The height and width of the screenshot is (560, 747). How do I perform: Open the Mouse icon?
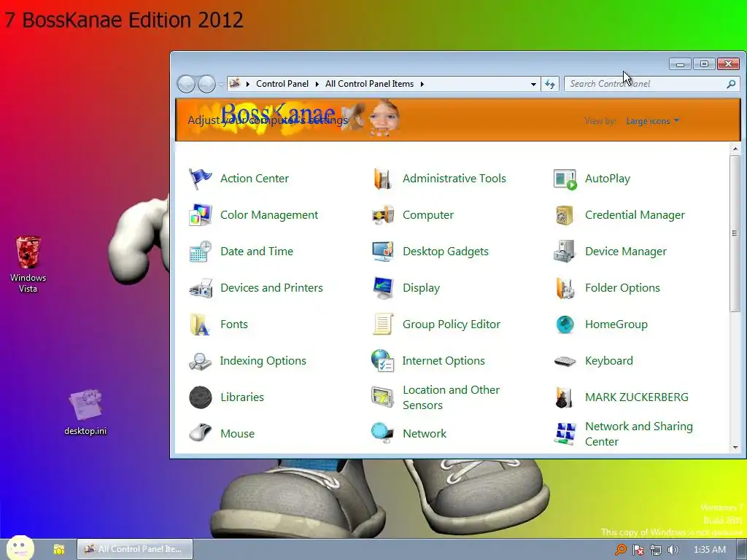tap(200, 433)
